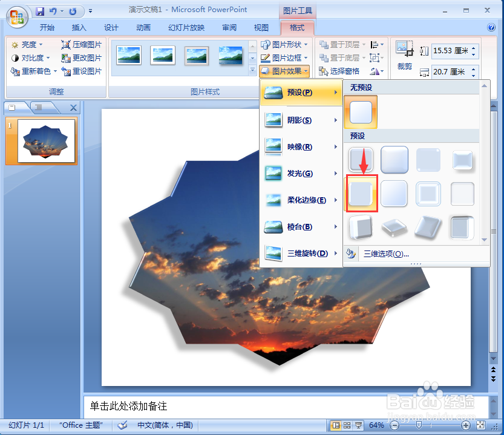Switch to the 设计 tab
This screenshot has height=435, width=504.
[x=111, y=28]
